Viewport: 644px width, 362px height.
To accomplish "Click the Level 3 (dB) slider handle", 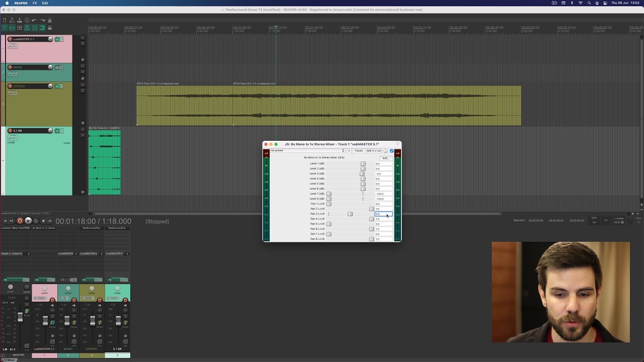I will pyautogui.click(x=362, y=174).
